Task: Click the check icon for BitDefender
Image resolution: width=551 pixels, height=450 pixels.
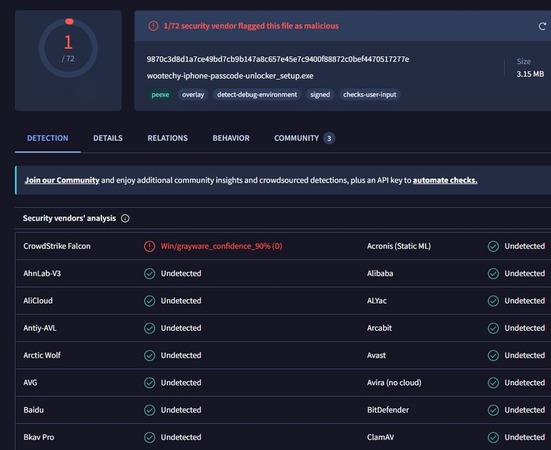Action: [x=493, y=410]
